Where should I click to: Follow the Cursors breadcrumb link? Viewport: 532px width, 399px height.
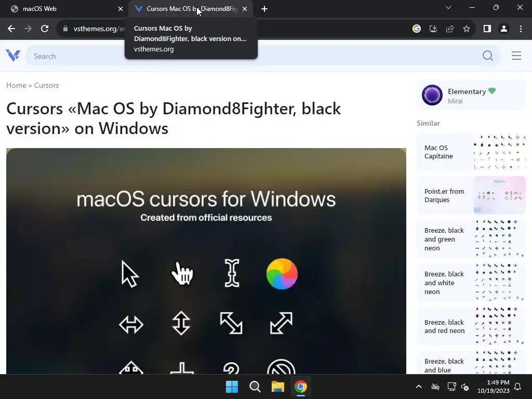46,85
